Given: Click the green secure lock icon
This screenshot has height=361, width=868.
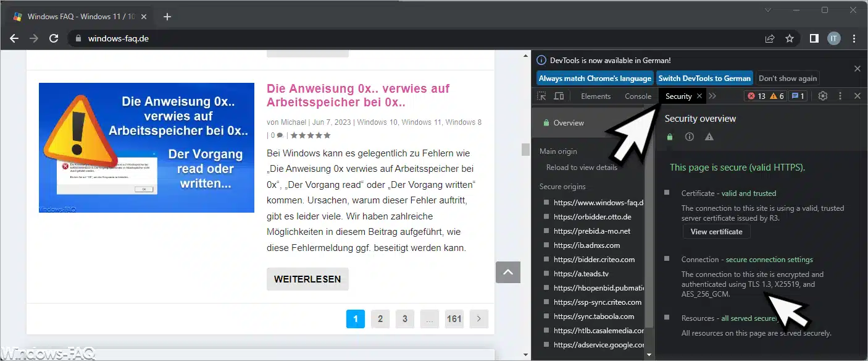Looking at the screenshot, I should 670,137.
